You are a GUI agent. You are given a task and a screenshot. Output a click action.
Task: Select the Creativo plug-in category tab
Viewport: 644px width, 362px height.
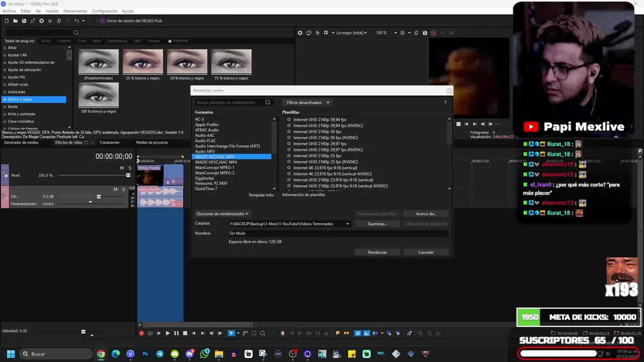click(64, 41)
